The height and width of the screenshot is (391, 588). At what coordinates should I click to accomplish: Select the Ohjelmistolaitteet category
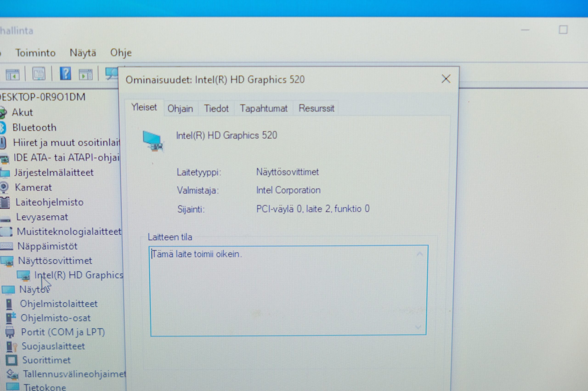tap(59, 304)
